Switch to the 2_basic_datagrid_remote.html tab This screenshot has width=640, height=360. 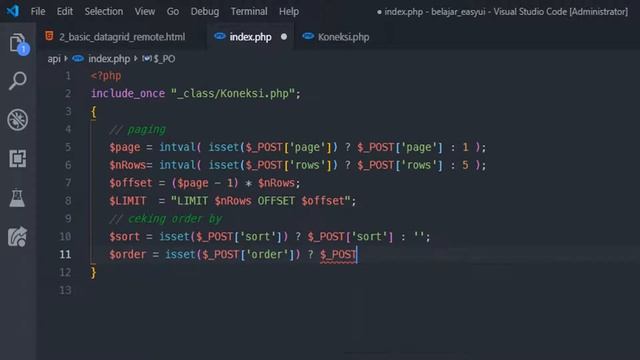click(122, 37)
